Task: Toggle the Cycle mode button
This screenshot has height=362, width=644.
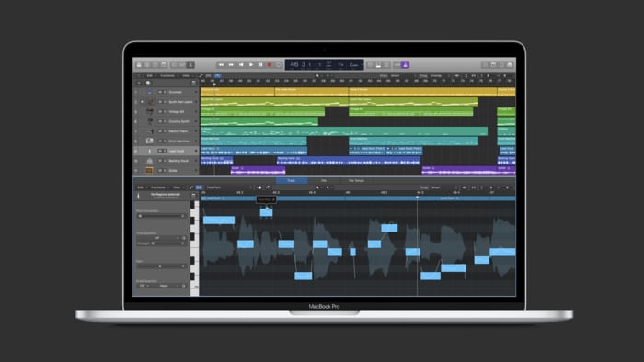Action: 279,65
